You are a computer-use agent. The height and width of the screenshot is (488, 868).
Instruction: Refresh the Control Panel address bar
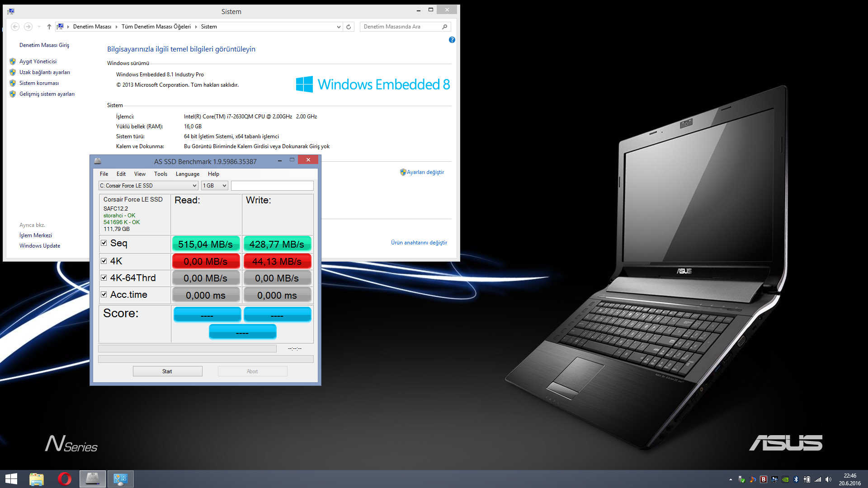349,27
